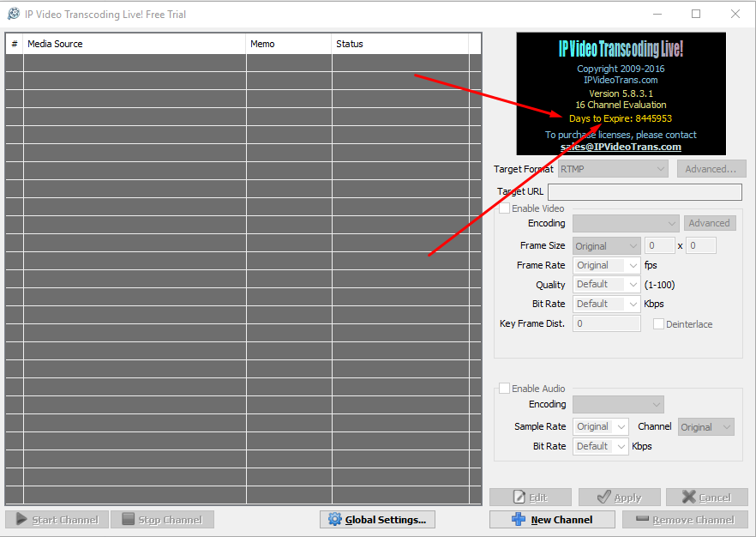Enable the Audio checkbox

click(504, 389)
